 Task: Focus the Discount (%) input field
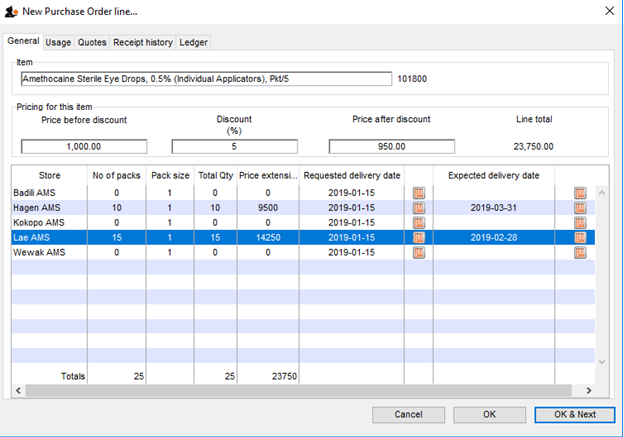235,146
